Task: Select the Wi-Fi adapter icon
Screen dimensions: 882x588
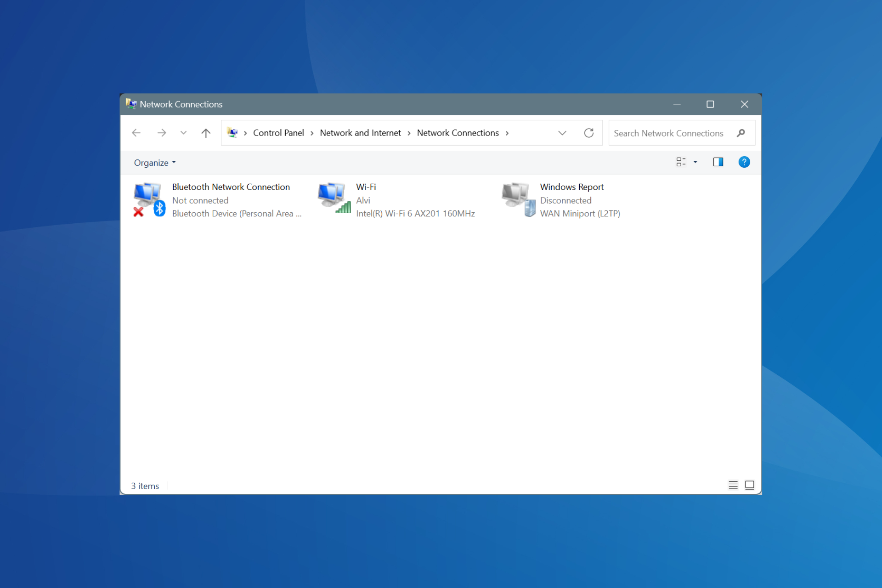Action: pyautogui.click(x=334, y=198)
